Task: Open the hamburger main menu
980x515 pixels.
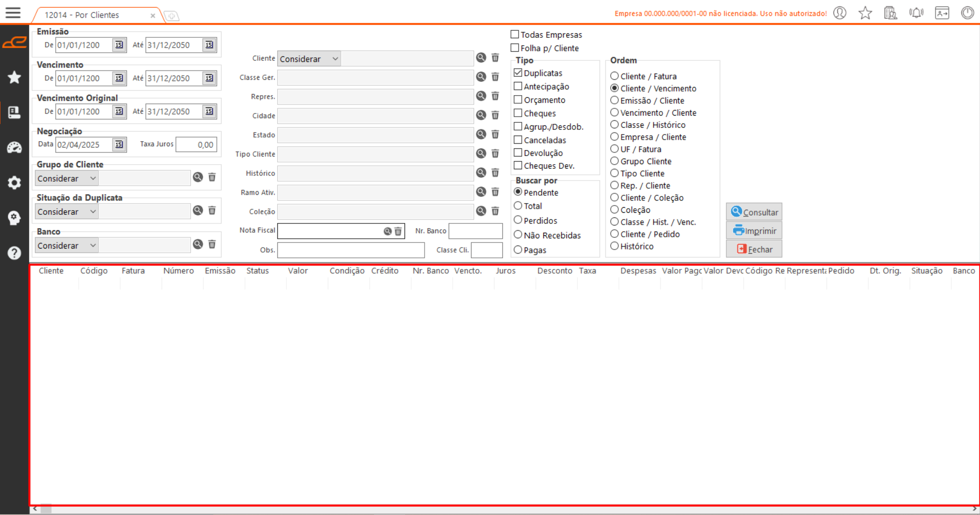Action: pyautogui.click(x=13, y=13)
